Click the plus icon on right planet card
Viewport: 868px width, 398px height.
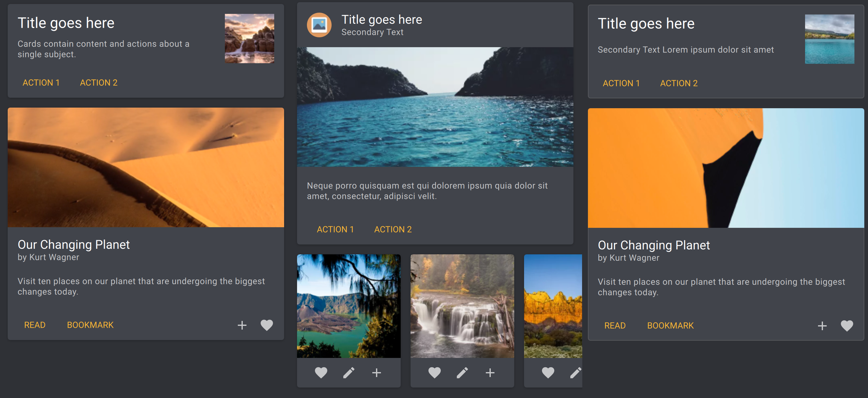[x=822, y=326]
